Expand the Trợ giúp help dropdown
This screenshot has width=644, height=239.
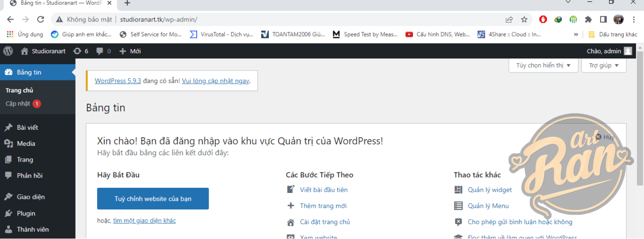[604, 65]
